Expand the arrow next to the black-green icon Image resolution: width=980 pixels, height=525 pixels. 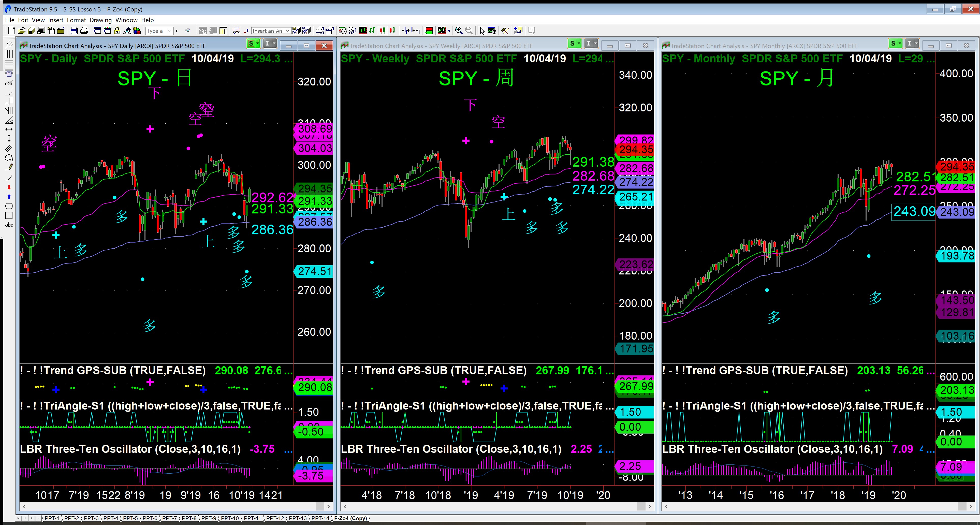[x=449, y=31]
